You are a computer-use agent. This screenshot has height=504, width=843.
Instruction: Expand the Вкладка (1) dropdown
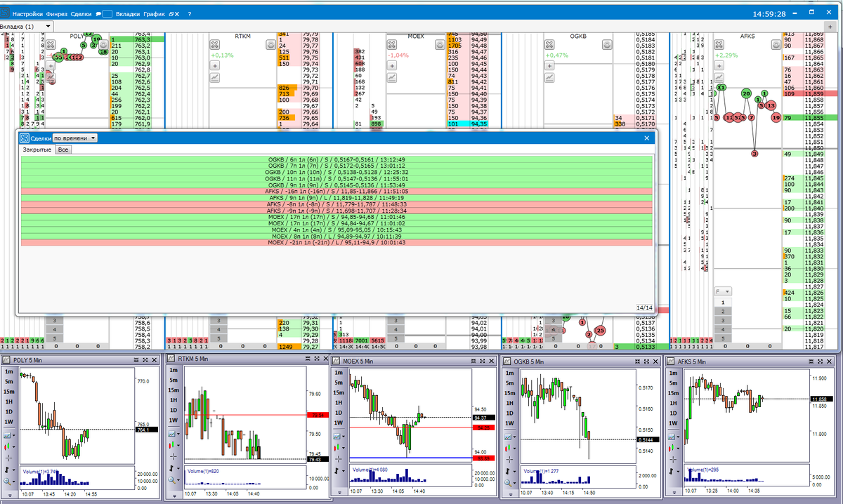tap(47, 26)
